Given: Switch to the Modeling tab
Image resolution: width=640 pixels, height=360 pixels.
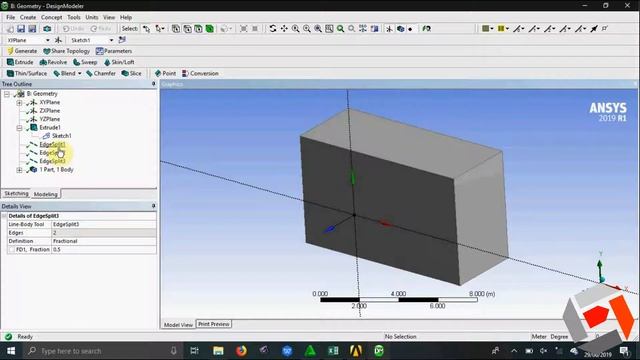Looking at the screenshot, I should point(46,194).
